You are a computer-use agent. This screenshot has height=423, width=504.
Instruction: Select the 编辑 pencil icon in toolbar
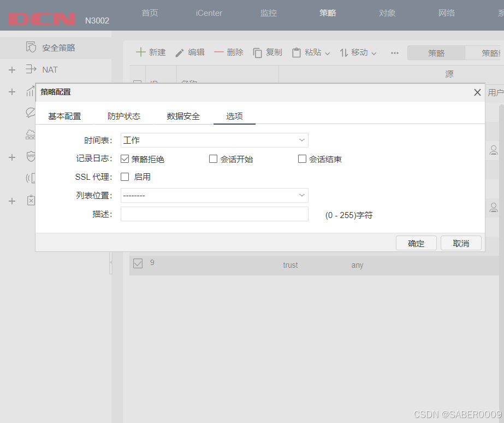tap(179, 52)
